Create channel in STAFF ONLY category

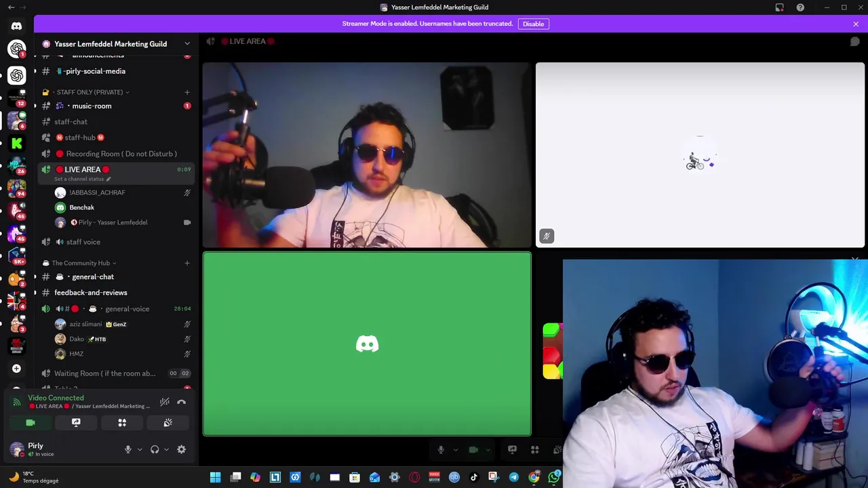(187, 92)
